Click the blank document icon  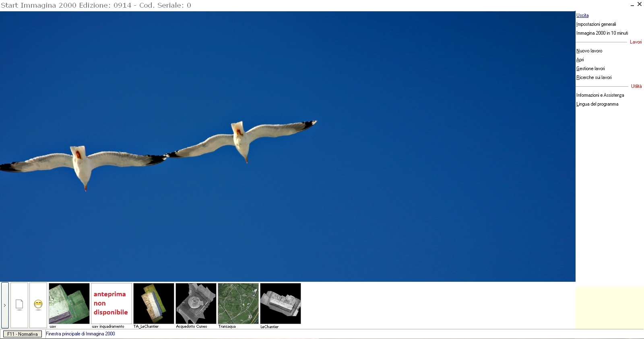click(x=19, y=304)
